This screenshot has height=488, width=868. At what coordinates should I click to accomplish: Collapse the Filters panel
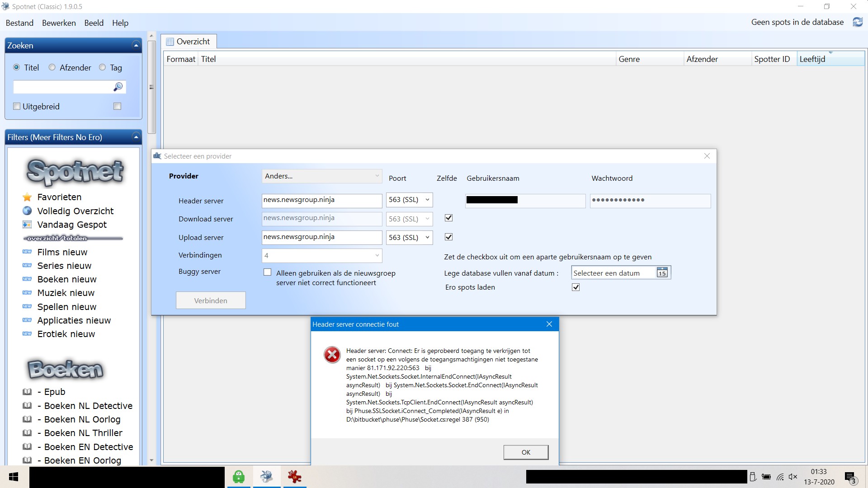pos(136,137)
